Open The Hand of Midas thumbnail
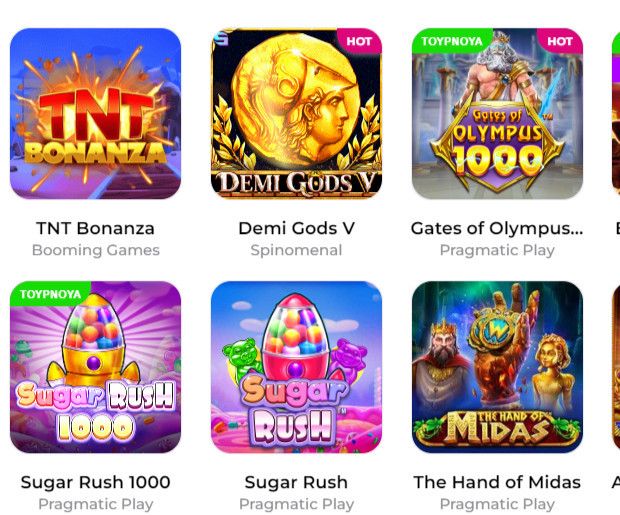620x515 pixels. tap(497, 367)
